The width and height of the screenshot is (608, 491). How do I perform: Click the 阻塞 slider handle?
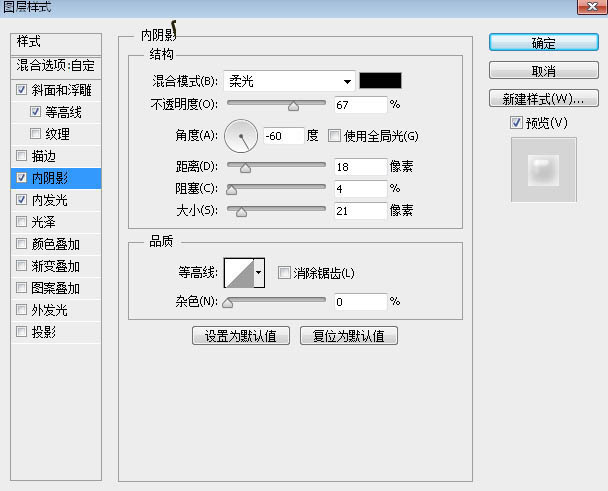coord(231,190)
